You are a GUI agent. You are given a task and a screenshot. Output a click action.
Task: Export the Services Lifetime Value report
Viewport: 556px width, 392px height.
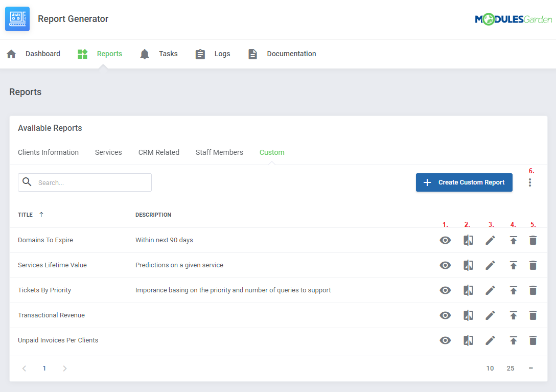(514, 265)
